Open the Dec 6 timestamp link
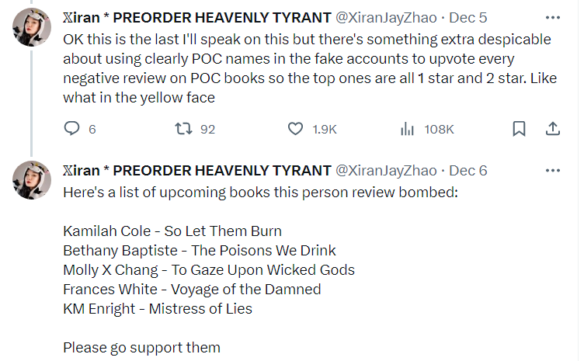Image resolution: width=584 pixels, height=361 pixels. point(468,171)
